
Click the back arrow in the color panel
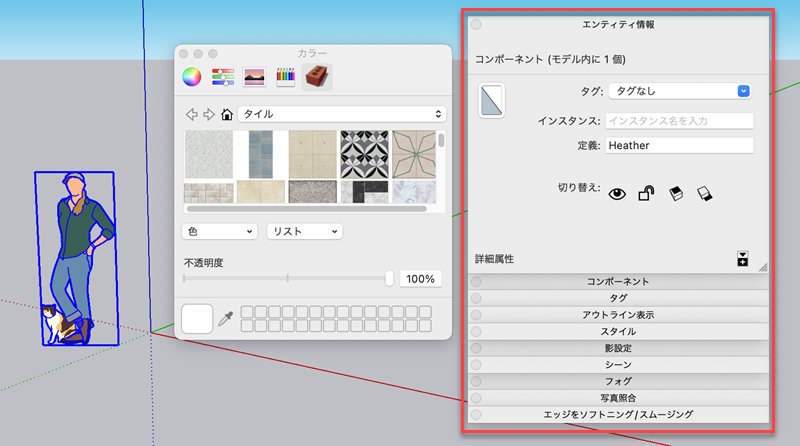192,114
